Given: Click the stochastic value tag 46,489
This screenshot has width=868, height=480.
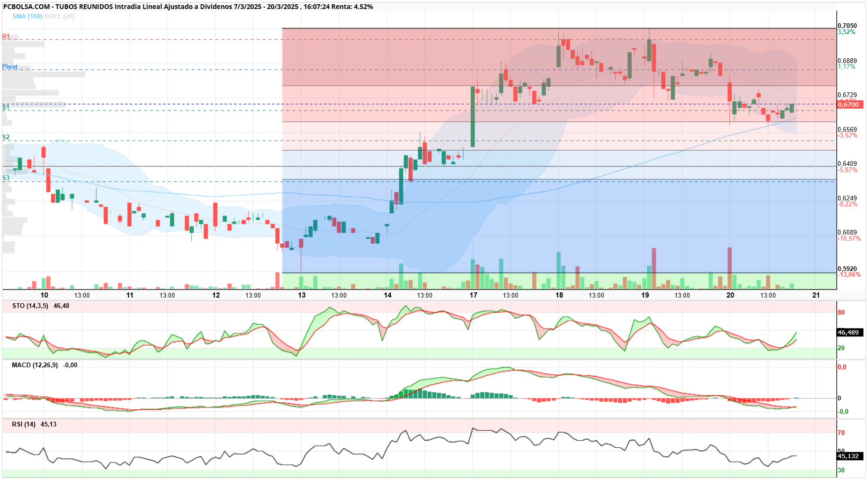Looking at the screenshot, I should pyautogui.click(x=850, y=332).
